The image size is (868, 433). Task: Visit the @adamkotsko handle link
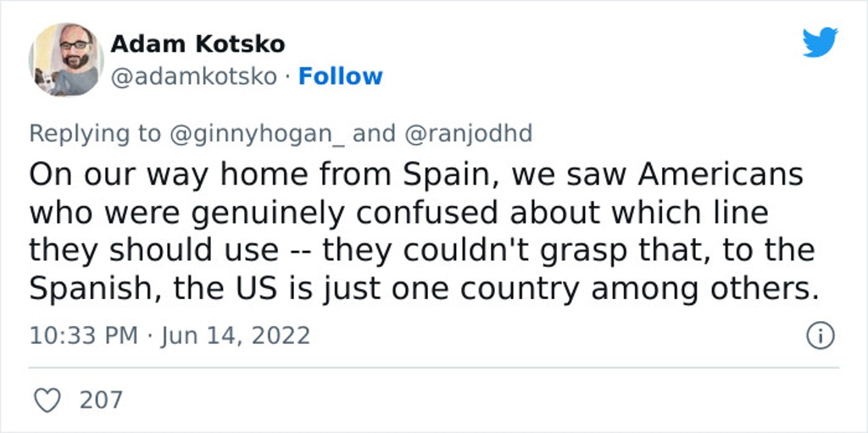pyautogui.click(x=194, y=76)
